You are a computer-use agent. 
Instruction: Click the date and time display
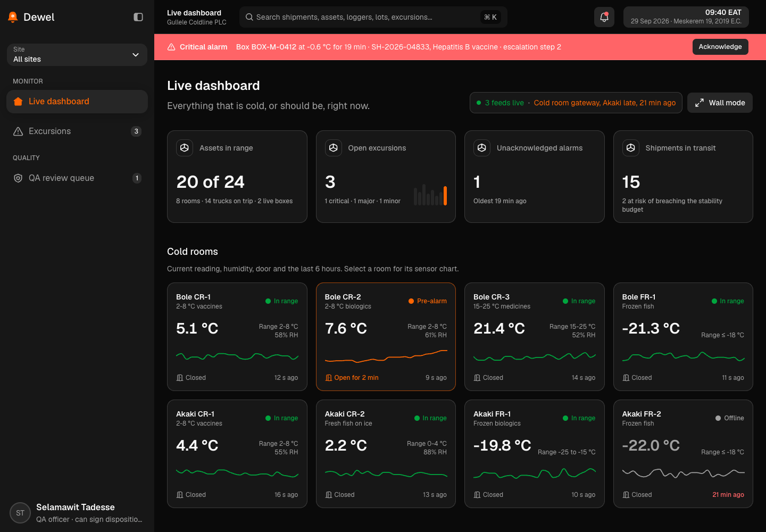(686, 17)
